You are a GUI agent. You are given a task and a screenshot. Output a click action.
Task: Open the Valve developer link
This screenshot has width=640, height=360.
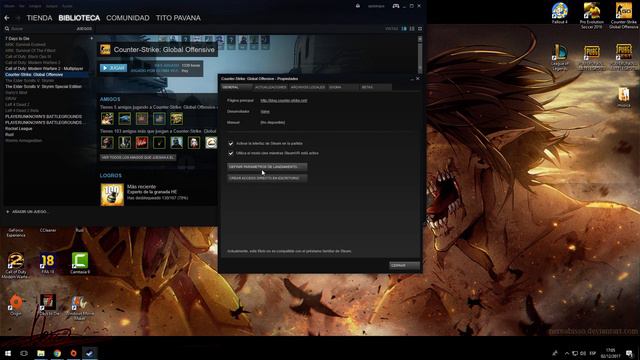tap(265, 111)
